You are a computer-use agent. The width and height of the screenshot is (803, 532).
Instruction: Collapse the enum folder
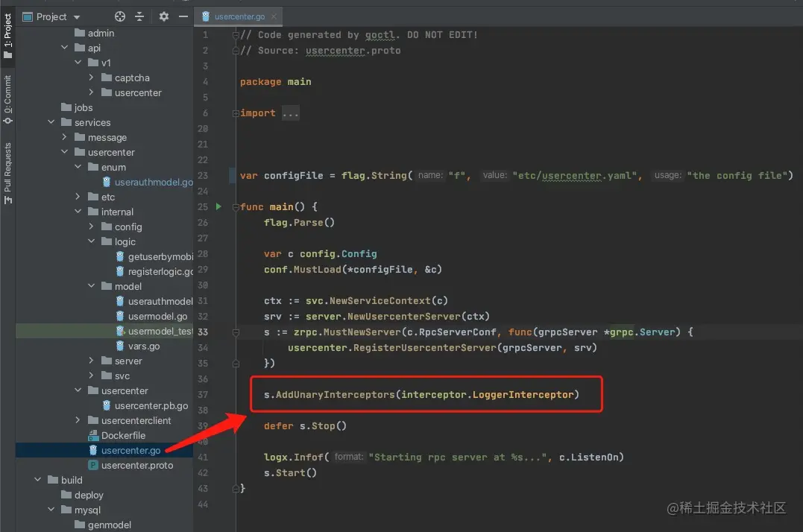click(x=78, y=167)
